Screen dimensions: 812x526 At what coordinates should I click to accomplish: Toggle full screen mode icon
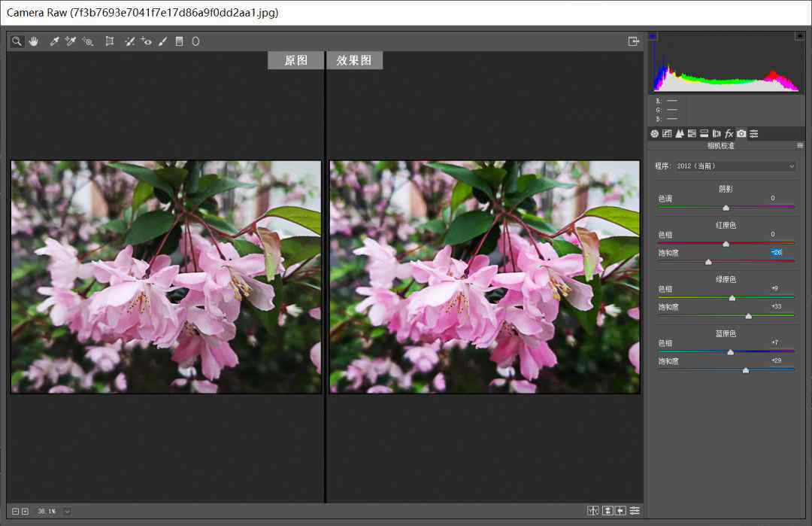pos(633,41)
